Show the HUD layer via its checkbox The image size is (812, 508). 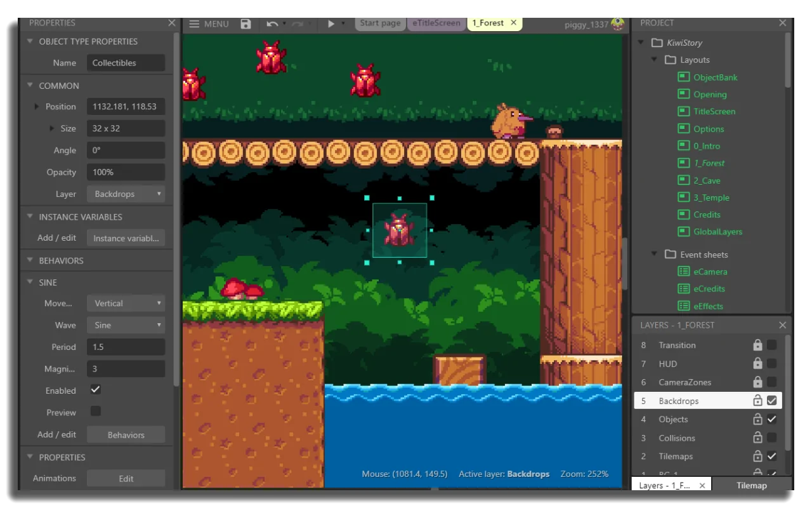tap(771, 363)
